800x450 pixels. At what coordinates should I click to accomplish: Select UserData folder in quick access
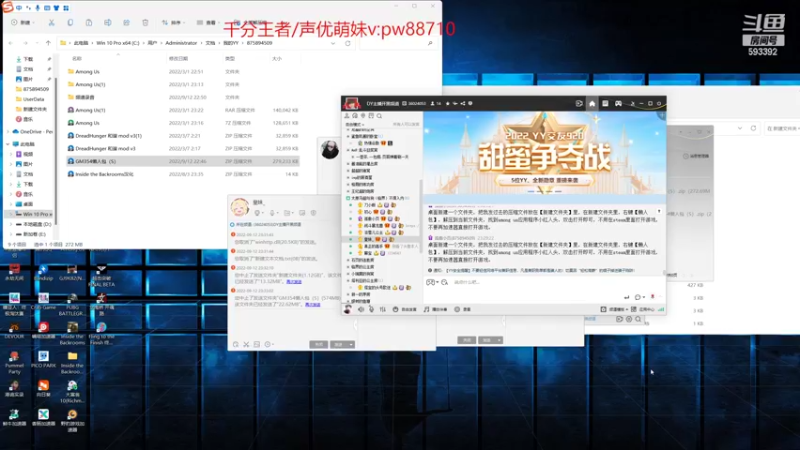(30, 99)
